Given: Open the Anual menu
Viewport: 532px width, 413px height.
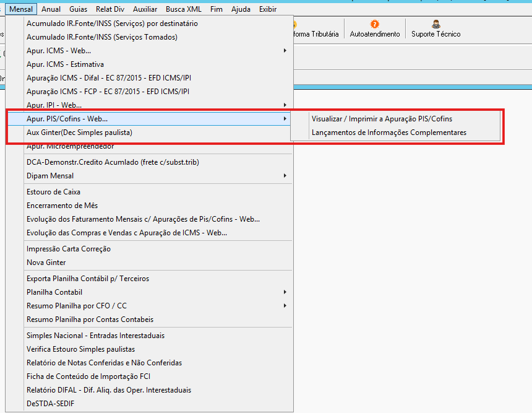Looking at the screenshot, I should pyautogui.click(x=51, y=9).
